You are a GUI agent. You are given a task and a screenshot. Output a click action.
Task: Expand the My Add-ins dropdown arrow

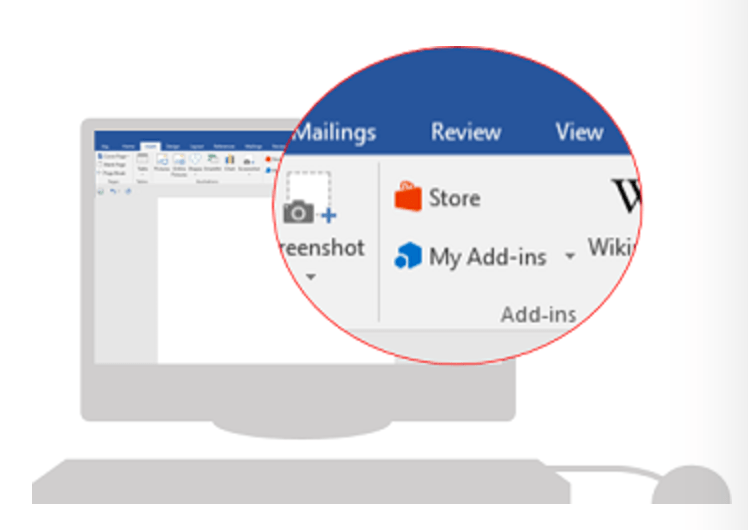coord(570,256)
